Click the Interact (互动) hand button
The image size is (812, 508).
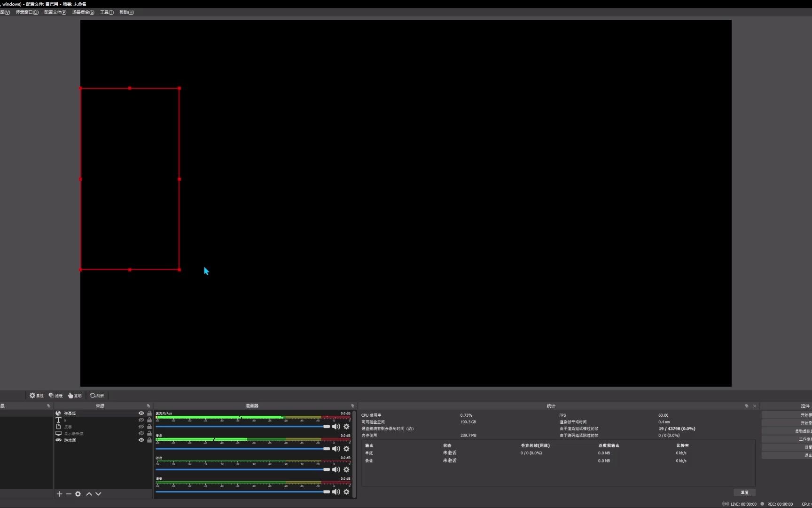(75, 396)
